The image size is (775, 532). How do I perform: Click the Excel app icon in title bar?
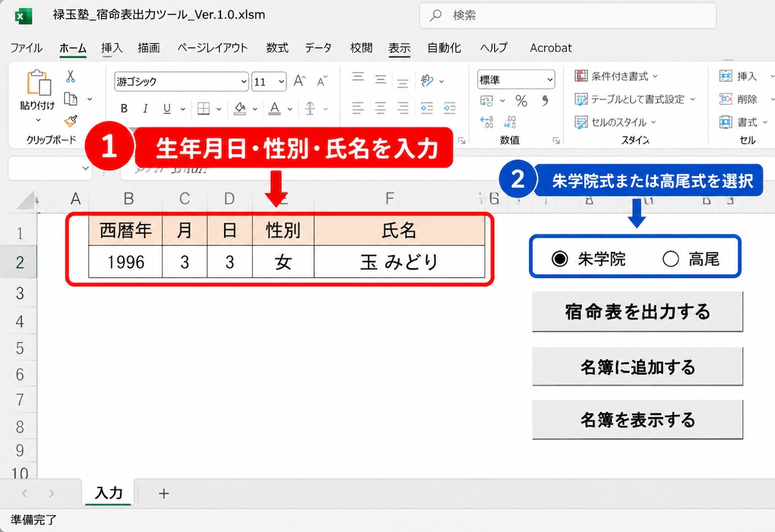pos(24,15)
